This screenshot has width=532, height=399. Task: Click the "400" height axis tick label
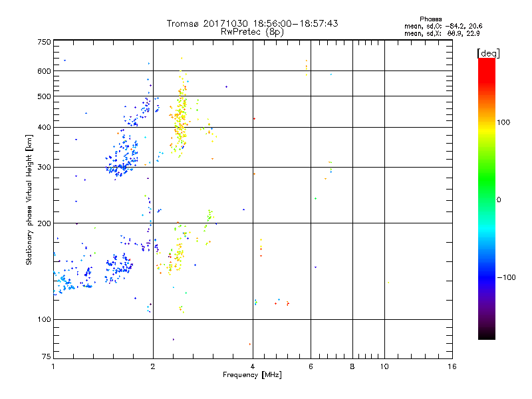tap(45, 128)
